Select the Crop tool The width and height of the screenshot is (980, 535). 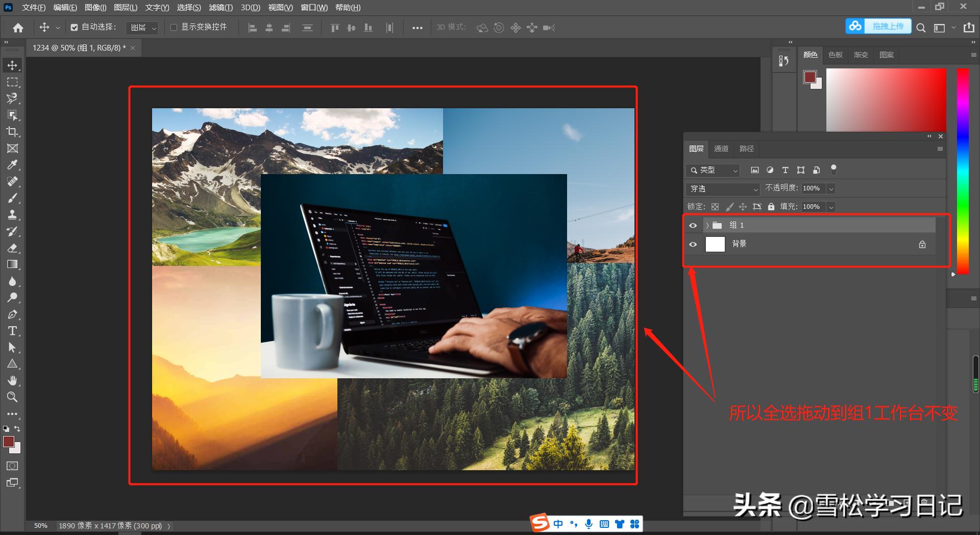12,132
